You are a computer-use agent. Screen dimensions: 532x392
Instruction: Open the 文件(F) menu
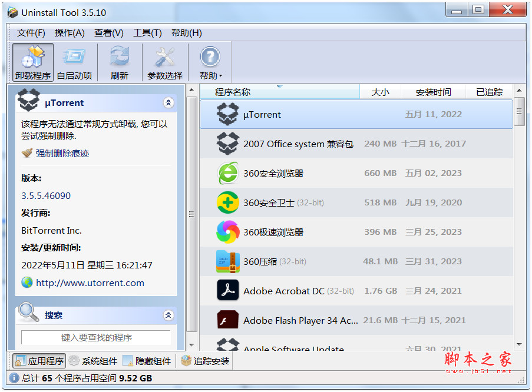coord(31,33)
